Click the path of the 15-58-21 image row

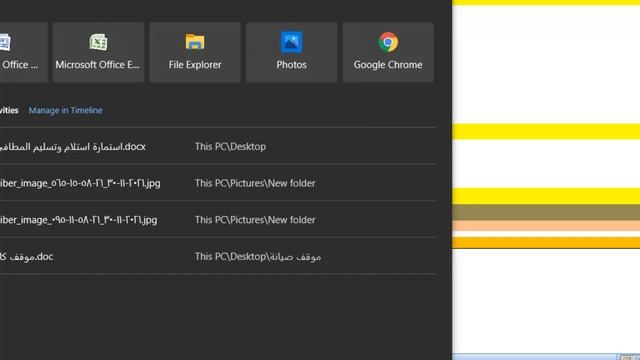(x=255, y=183)
